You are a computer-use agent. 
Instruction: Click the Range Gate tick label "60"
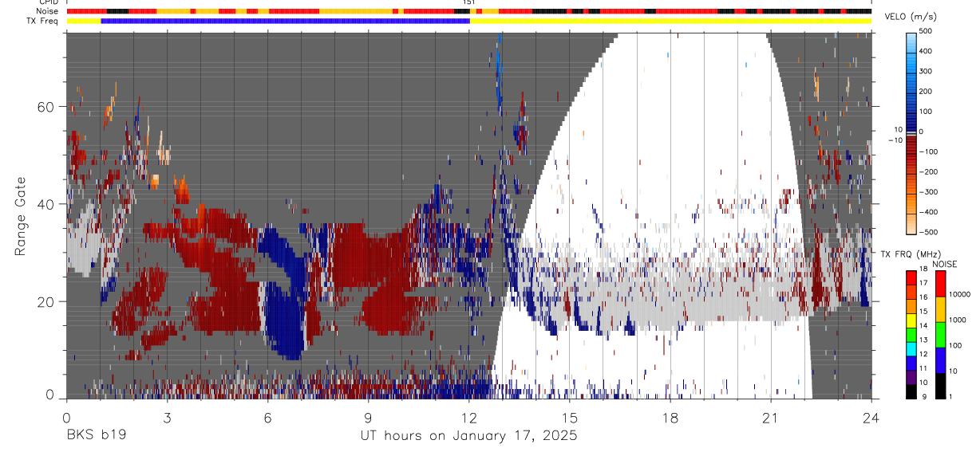coord(47,107)
